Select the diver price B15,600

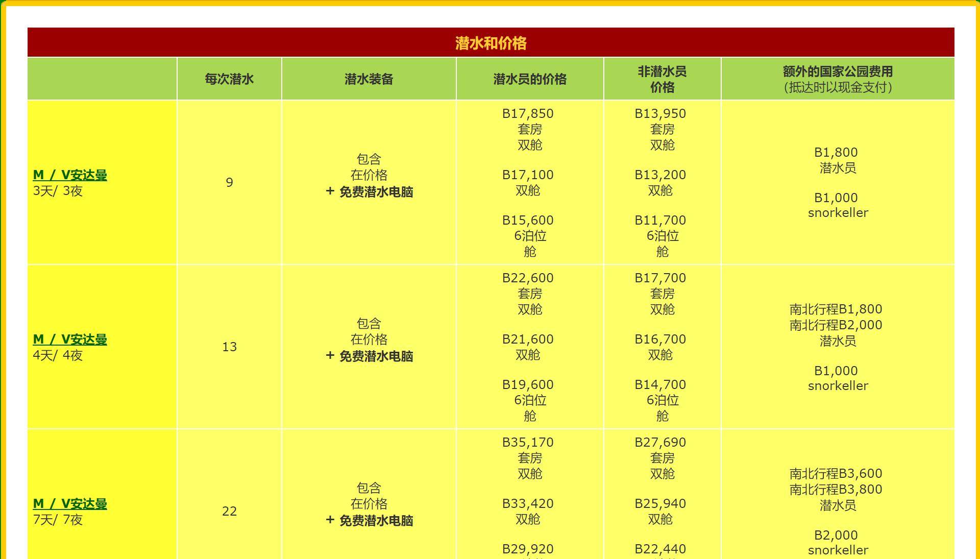coord(528,220)
